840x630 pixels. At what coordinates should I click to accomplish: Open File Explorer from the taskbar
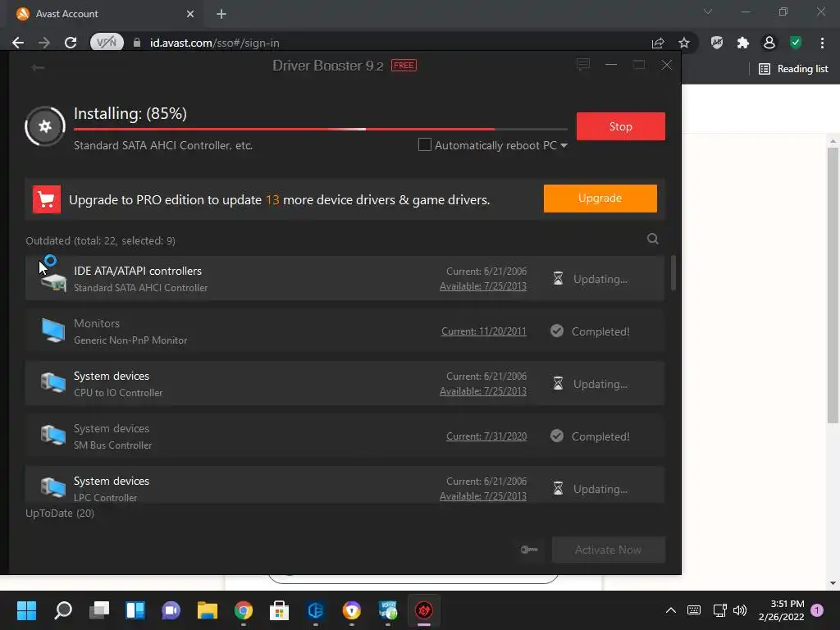208,609
